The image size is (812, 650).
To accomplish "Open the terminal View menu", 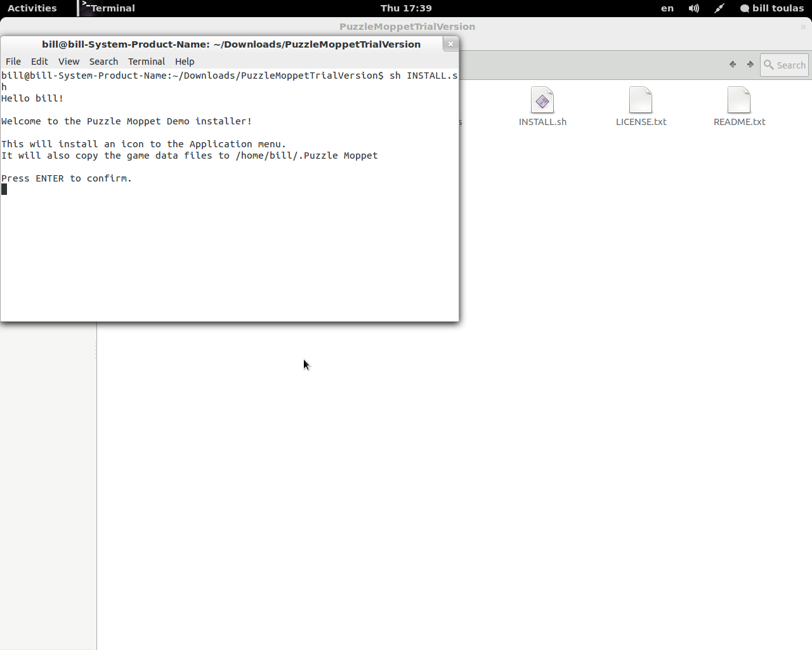I will point(69,62).
